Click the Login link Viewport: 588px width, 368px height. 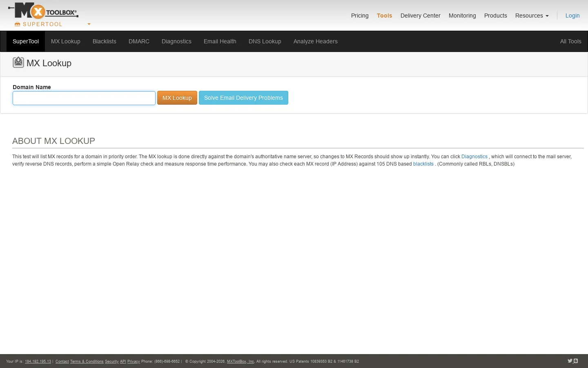[572, 16]
